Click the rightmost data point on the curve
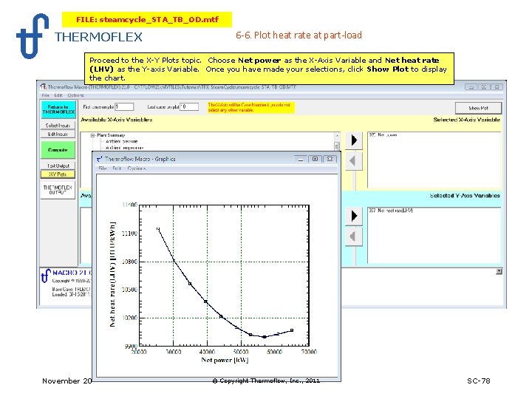 pos(292,330)
